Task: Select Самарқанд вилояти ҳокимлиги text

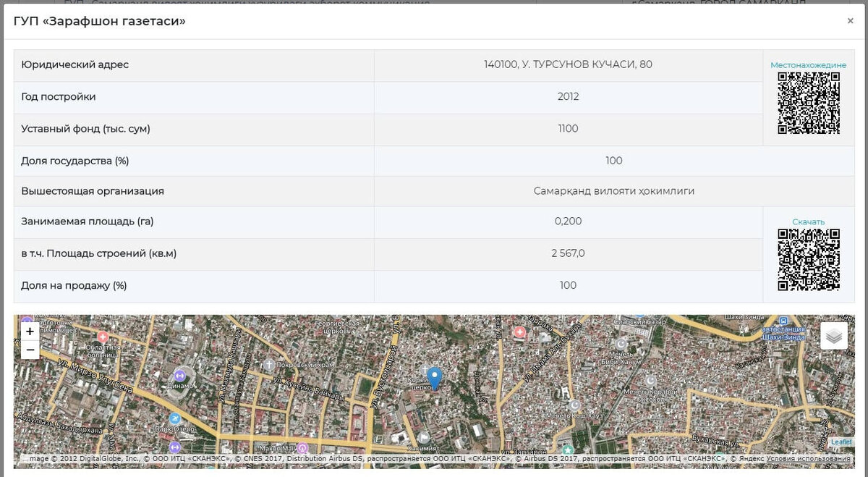Action: pyautogui.click(x=614, y=191)
